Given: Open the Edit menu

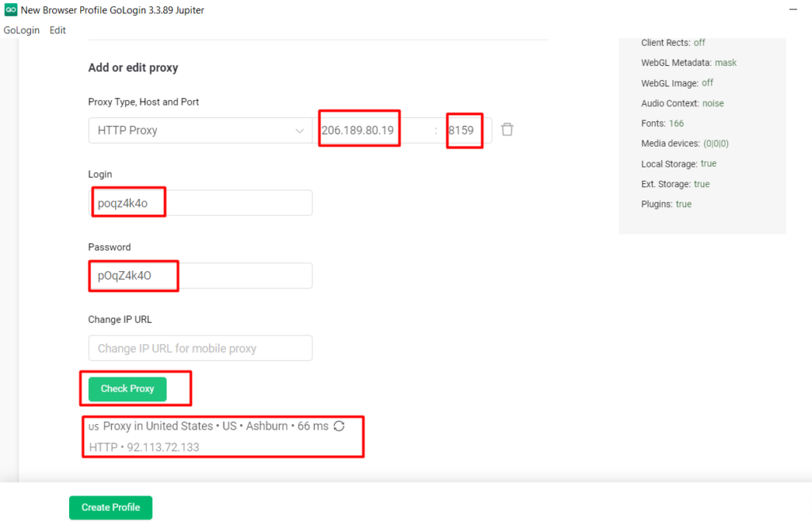Looking at the screenshot, I should tap(57, 30).
